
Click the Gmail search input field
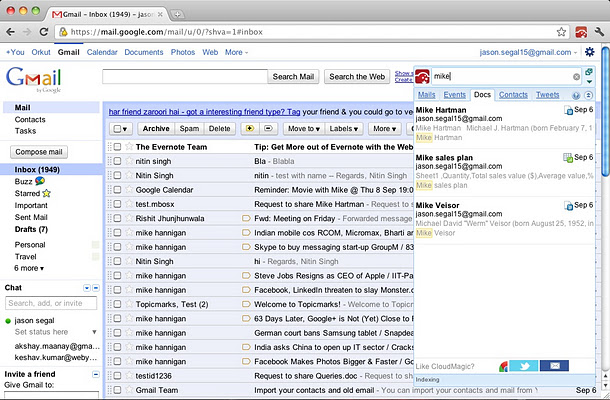point(185,77)
